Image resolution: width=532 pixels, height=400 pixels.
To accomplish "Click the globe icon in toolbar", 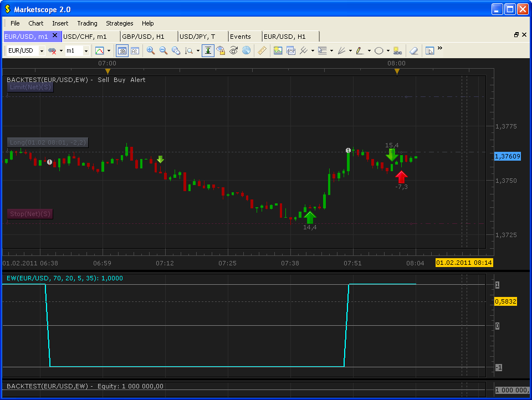I will [246, 50].
